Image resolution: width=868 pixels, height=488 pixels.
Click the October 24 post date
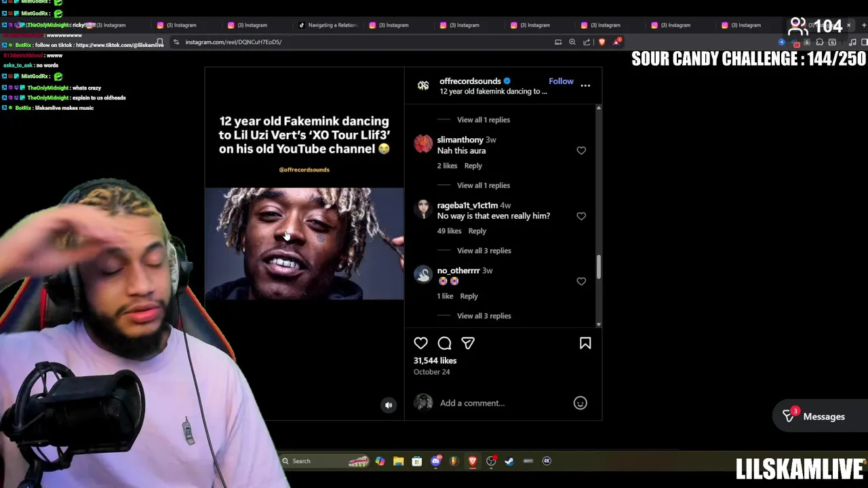[431, 372]
